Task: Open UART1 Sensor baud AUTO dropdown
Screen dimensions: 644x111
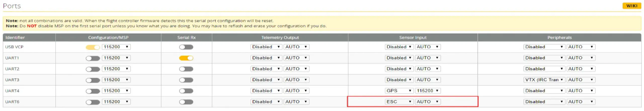Action: click(428, 58)
